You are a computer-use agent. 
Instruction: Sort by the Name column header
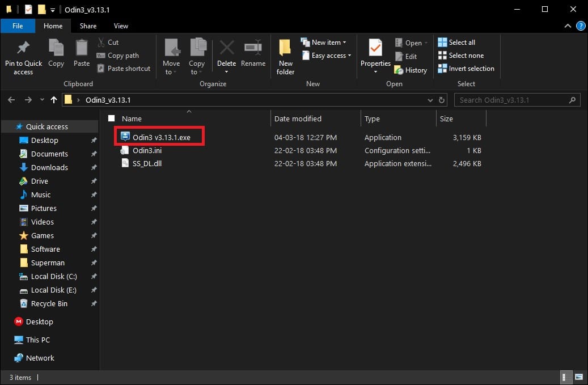pyautogui.click(x=132, y=119)
